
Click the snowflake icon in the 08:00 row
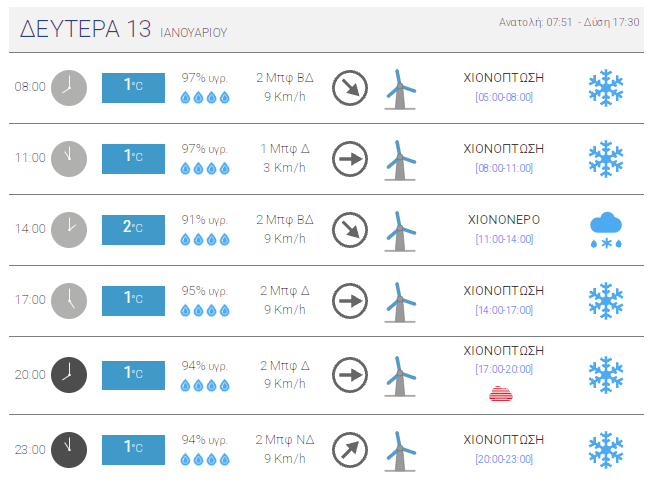click(606, 87)
